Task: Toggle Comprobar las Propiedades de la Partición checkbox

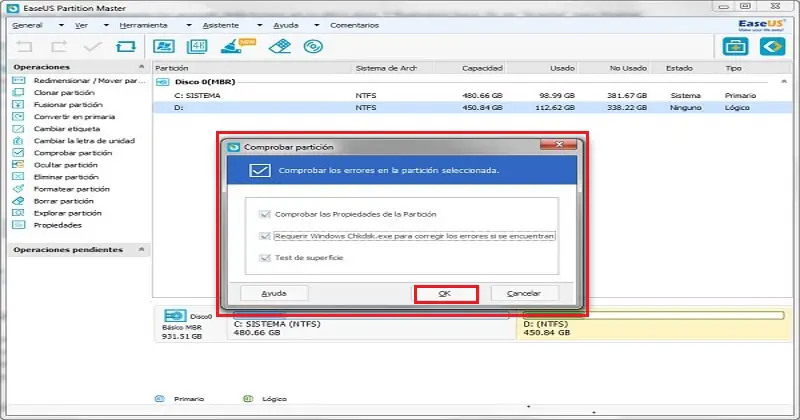Action: click(264, 214)
